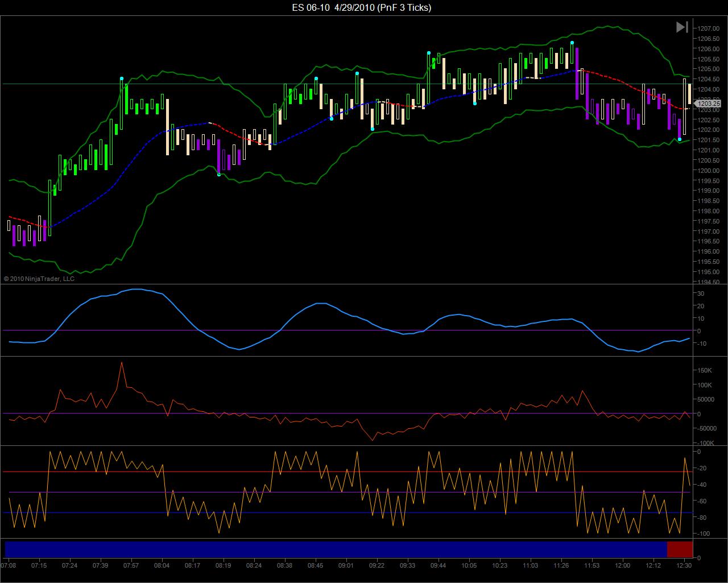This screenshot has width=728, height=583.
Task: Click the 1199.00 price axis label
Action: click(x=709, y=191)
